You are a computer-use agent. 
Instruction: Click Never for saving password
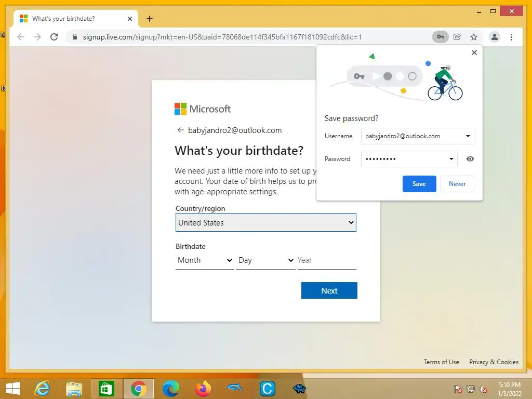(x=457, y=184)
